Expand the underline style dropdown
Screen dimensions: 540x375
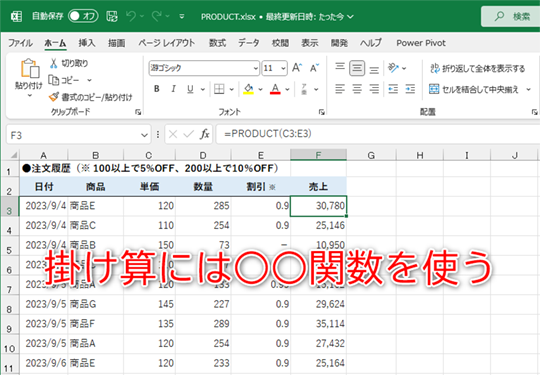[x=203, y=89]
